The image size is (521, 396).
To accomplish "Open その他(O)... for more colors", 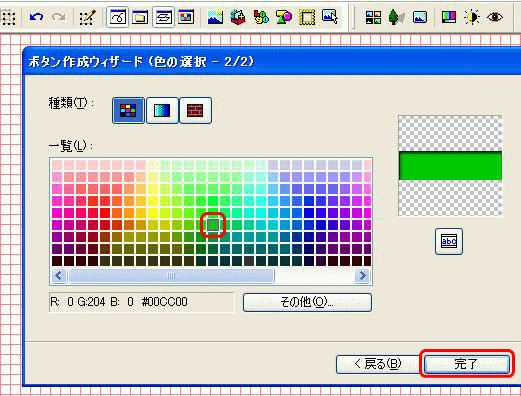I will tap(307, 302).
